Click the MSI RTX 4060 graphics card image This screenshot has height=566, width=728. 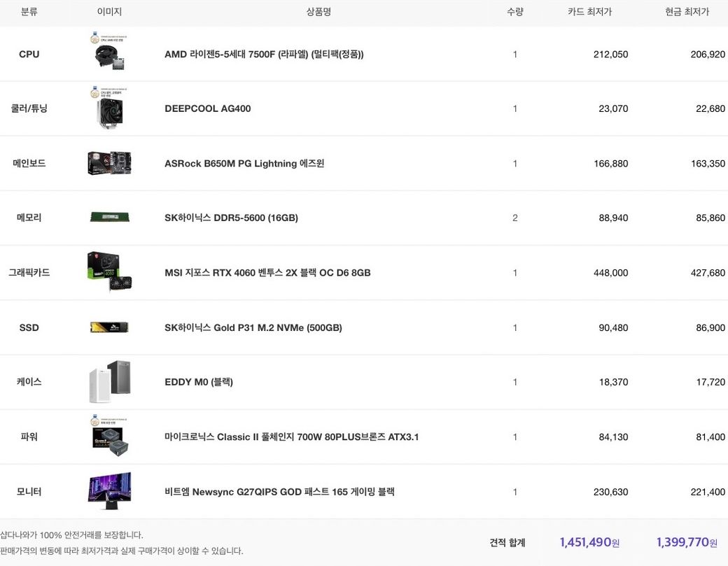tap(109, 272)
